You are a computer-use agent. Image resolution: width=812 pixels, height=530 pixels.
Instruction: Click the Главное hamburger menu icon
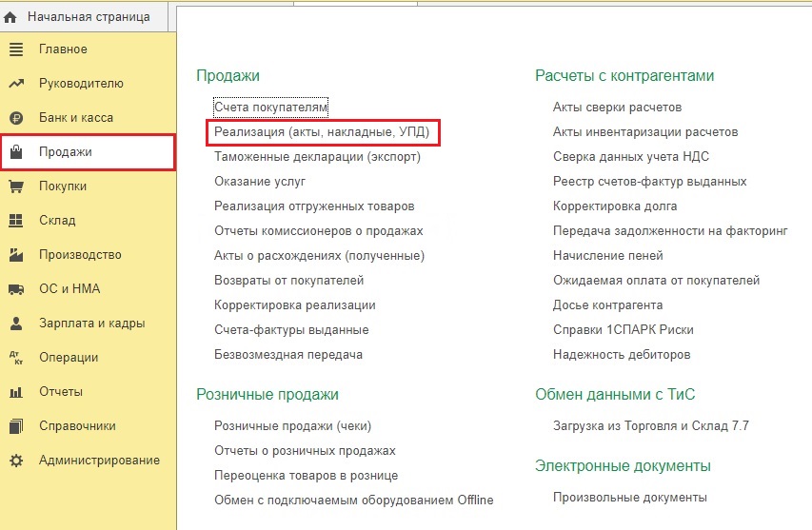coord(16,49)
